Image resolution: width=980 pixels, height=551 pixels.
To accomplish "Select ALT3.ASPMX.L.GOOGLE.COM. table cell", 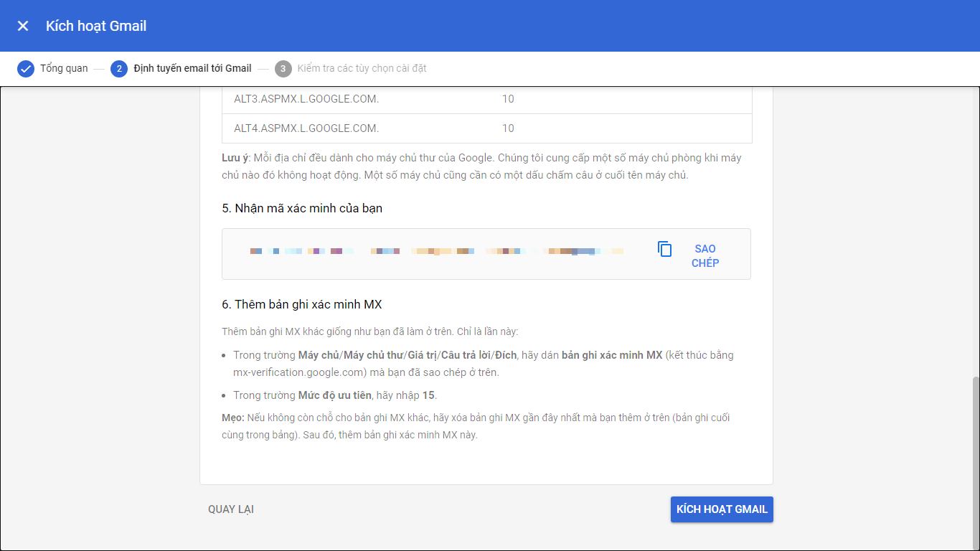I will [306, 99].
